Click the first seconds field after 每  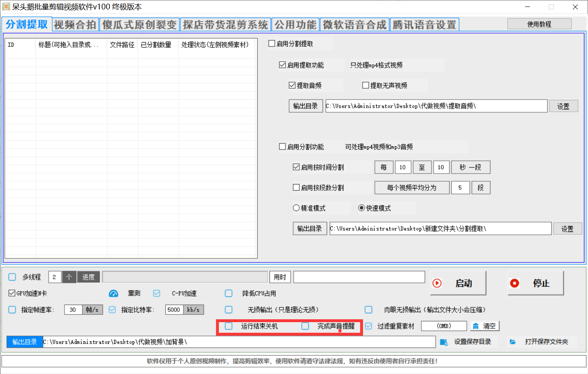(403, 167)
